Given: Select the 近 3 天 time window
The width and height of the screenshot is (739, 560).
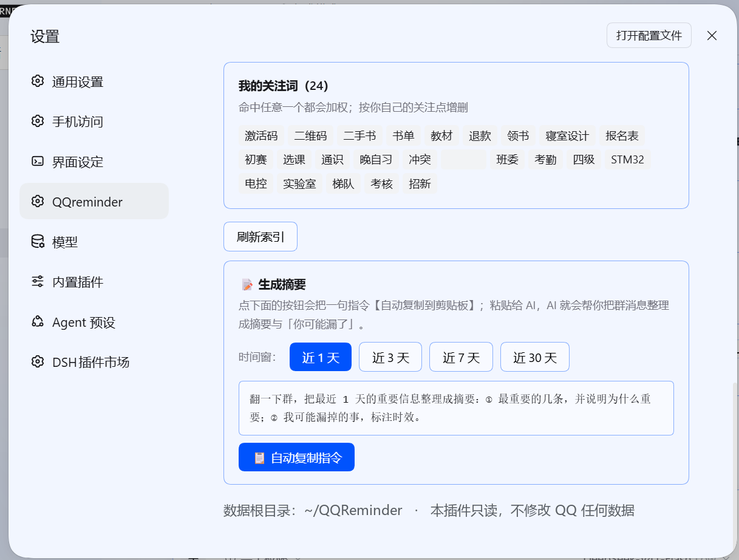Looking at the screenshot, I should point(390,357).
